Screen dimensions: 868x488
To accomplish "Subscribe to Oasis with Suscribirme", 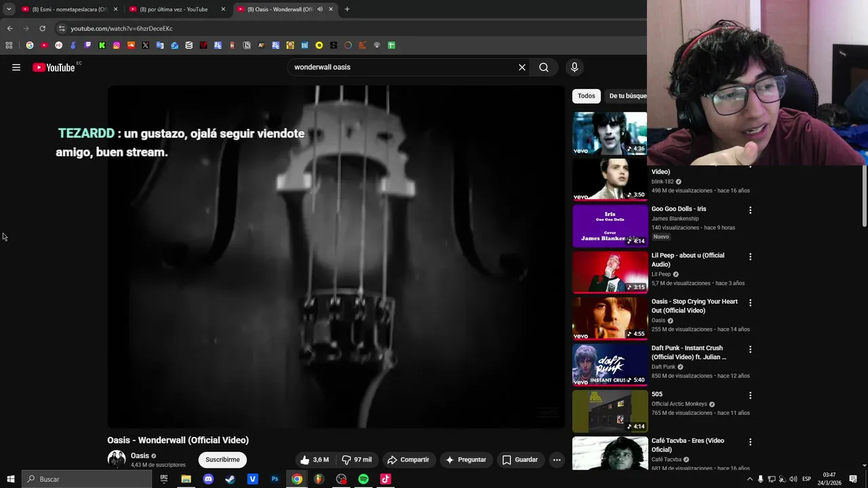I will pyautogui.click(x=222, y=460).
